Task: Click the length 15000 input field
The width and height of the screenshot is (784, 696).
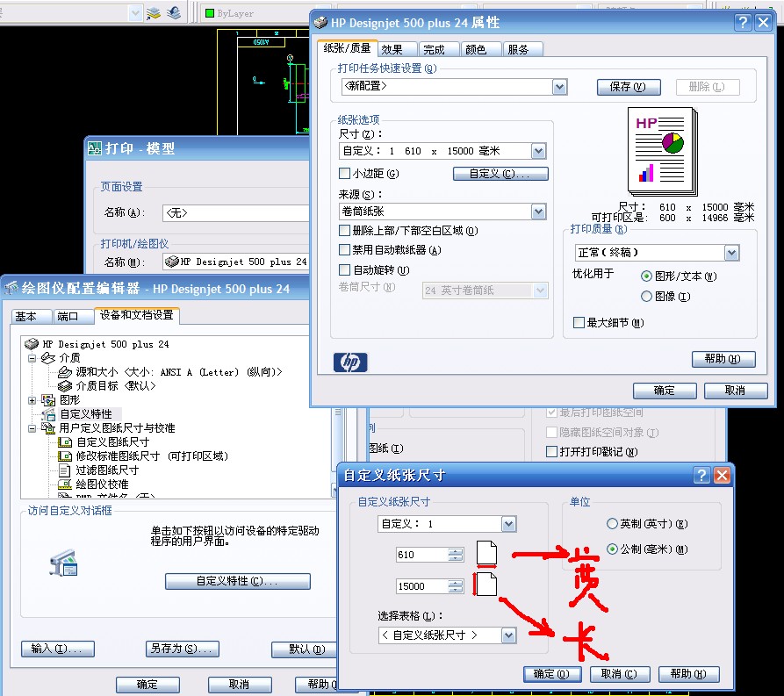Action: 422,586
